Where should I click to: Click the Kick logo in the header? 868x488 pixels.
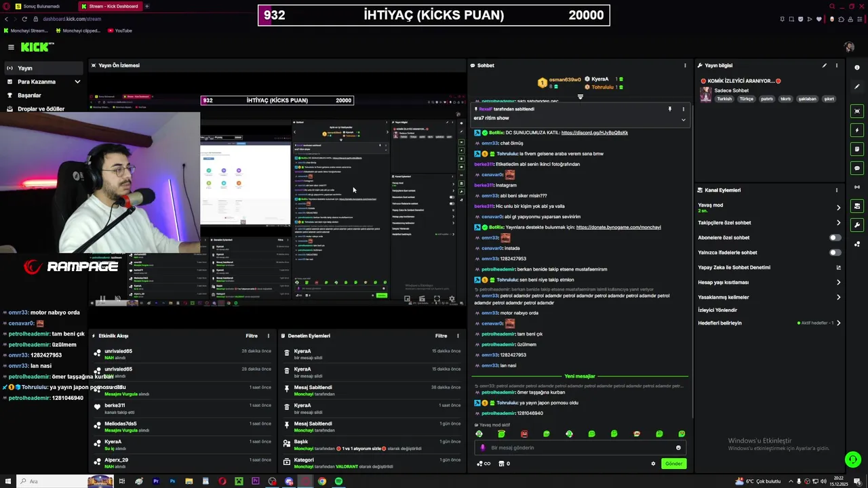pos(37,47)
